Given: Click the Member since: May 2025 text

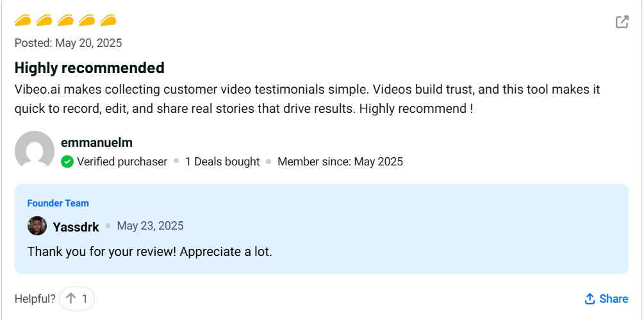Looking at the screenshot, I should tap(340, 162).
